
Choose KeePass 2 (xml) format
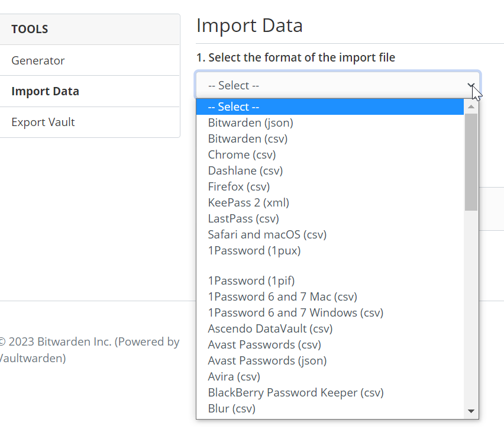pyautogui.click(x=248, y=202)
